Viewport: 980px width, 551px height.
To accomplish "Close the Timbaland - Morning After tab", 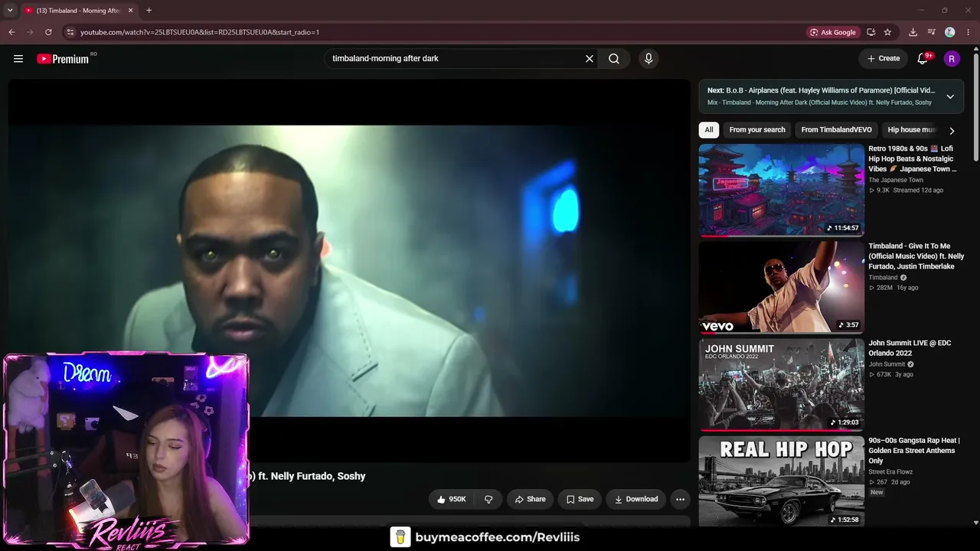I will coord(130,11).
